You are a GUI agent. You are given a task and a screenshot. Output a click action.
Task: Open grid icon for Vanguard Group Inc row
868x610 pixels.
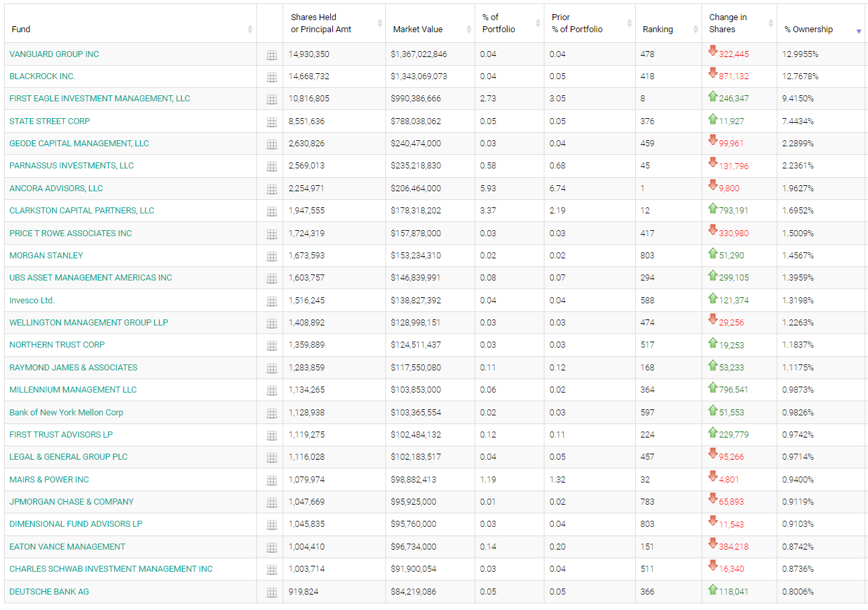[272, 55]
